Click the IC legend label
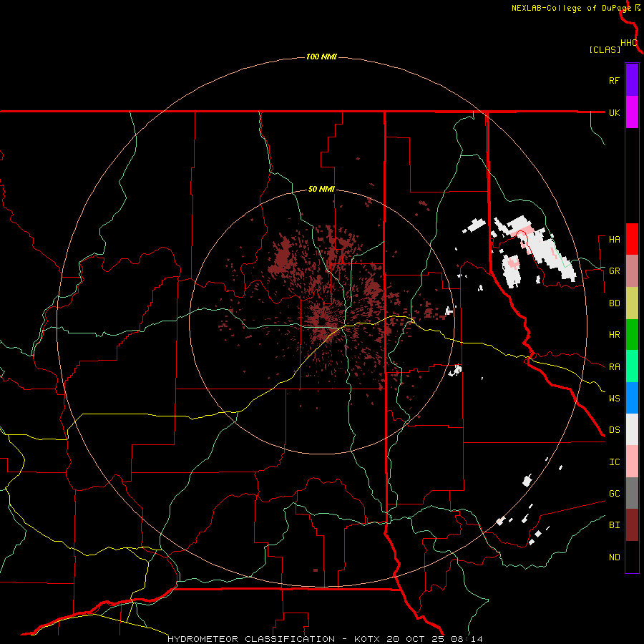 tap(614, 462)
